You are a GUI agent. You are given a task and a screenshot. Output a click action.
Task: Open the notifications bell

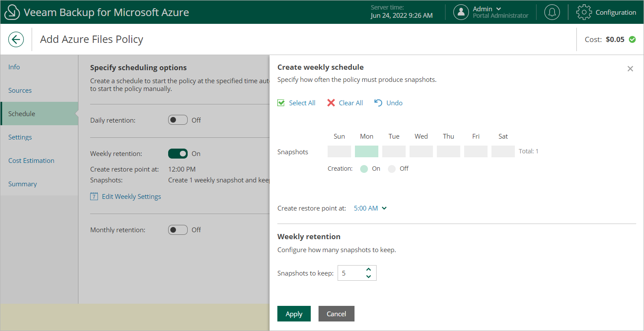[552, 12]
